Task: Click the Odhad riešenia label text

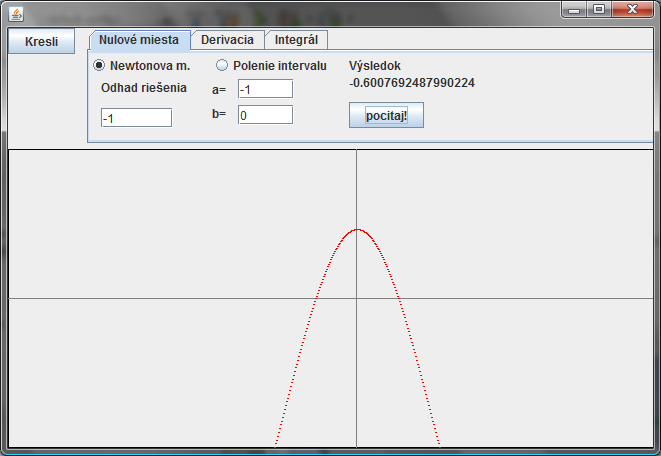Action: click(144, 88)
